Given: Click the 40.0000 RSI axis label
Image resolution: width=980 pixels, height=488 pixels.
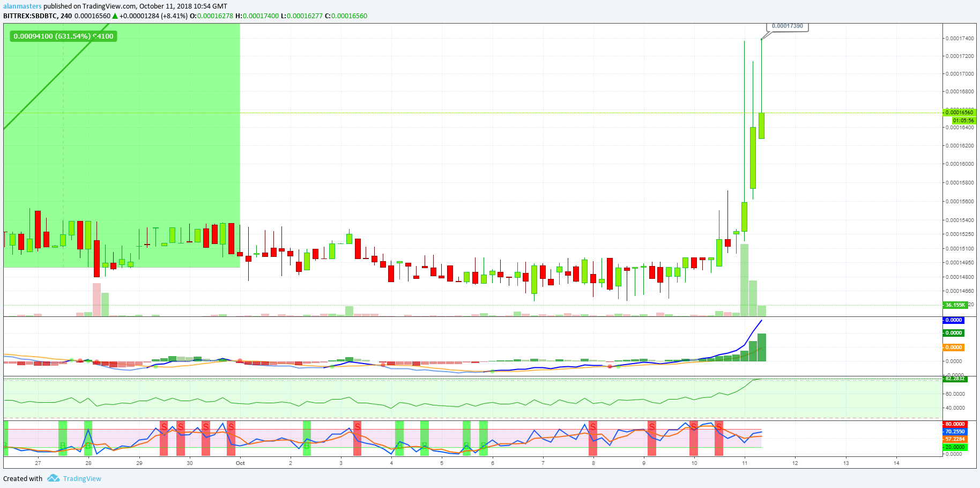Looking at the screenshot, I should pos(955,408).
